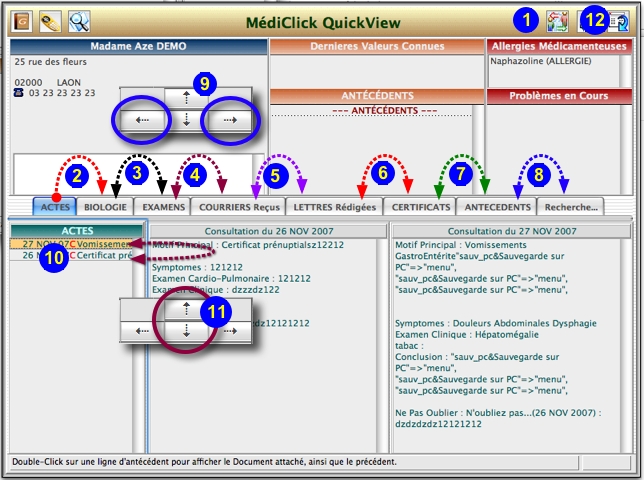Click the Allergies list scrollbar
This screenshot has width=644, height=480.
point(626,70)
